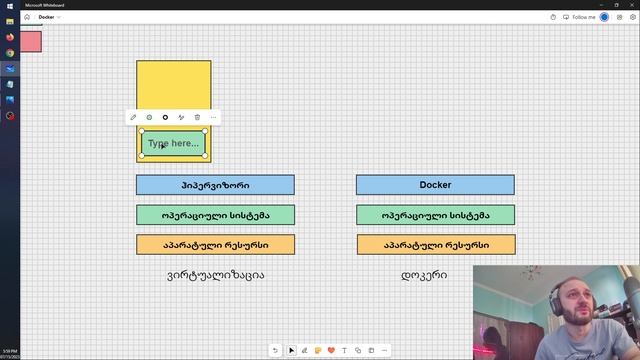Select the pointer select tool
Image resolution: width=640 pixels, height=360 pixels.
(291, 350)
